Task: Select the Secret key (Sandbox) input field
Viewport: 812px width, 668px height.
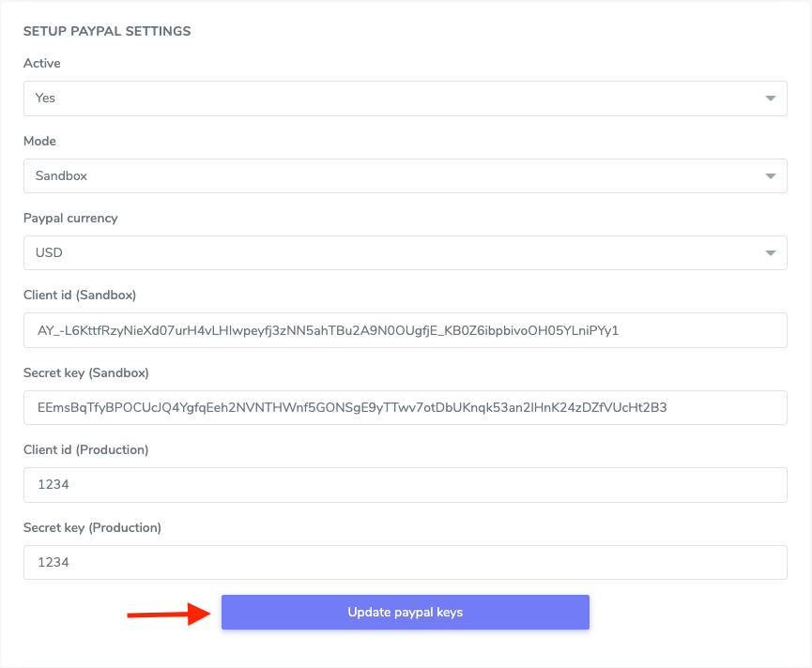Action: (404, 407)
